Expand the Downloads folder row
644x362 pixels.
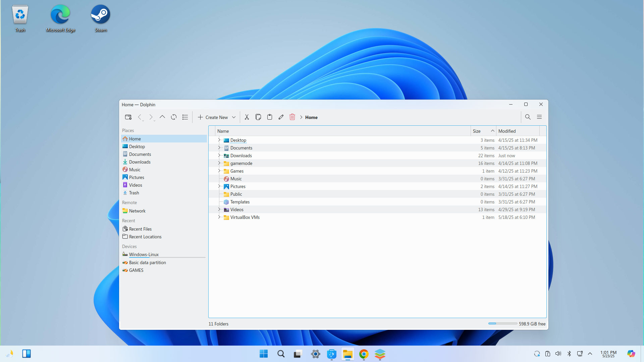coord(219,156)
